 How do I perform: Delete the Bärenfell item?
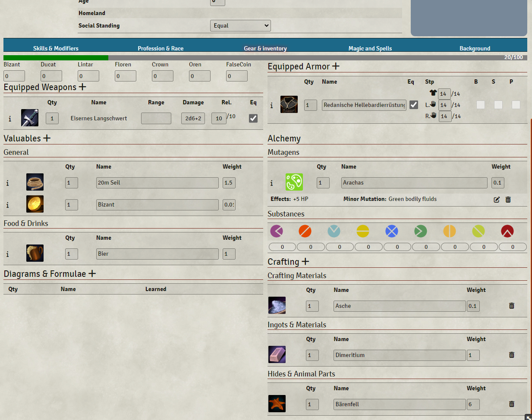point(512,404)
